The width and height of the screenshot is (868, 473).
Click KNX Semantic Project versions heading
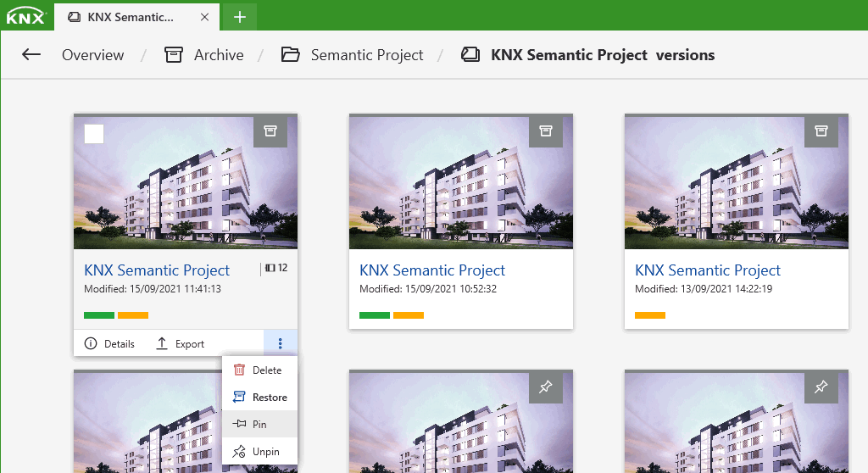(x=603, y=55)
